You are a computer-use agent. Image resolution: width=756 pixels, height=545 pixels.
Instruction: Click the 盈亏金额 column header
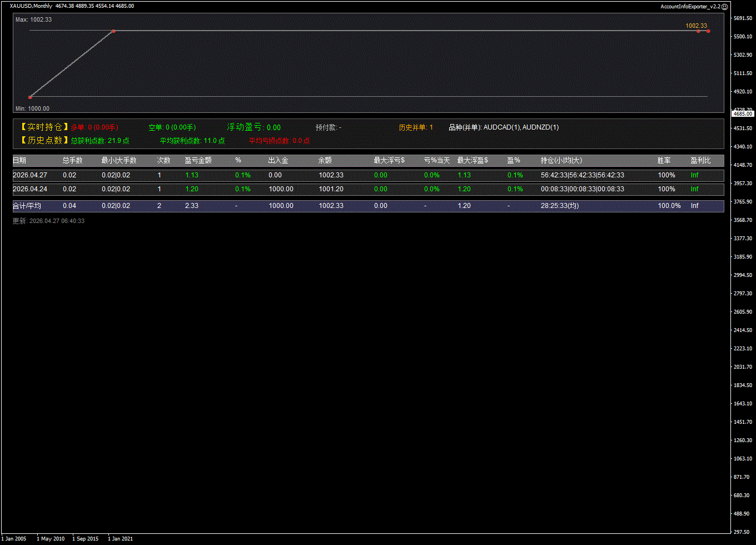click(x=198, y=161)
